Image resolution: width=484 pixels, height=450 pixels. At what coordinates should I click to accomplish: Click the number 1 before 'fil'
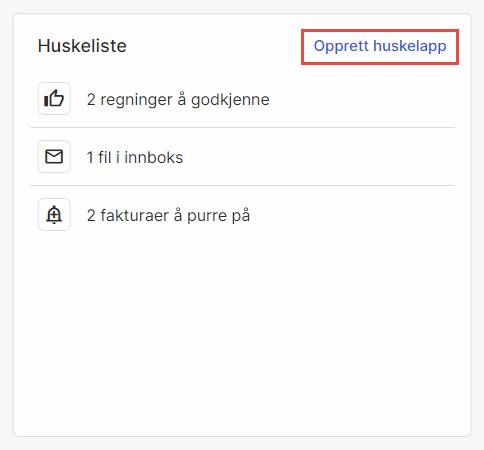tap(90, 157)
